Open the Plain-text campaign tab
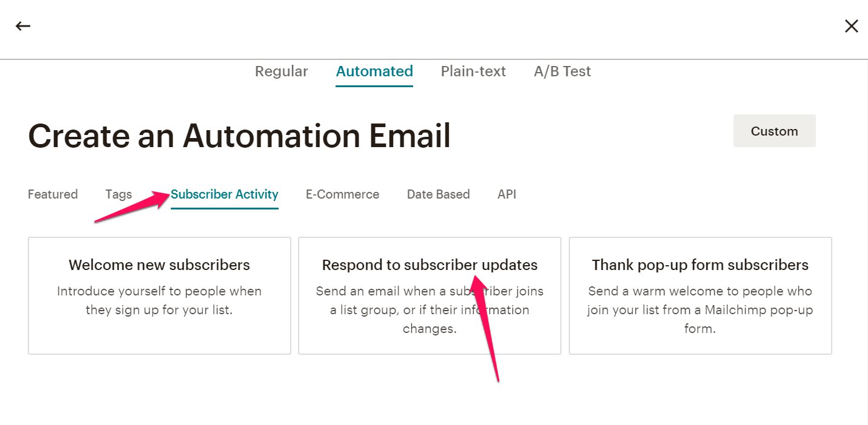This screenshot has width=868, height=425. (473, 71)
